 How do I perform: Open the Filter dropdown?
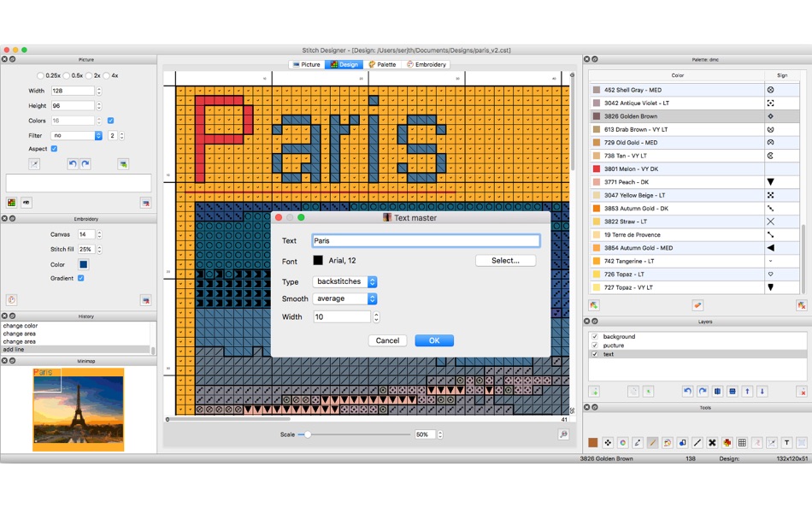tap(77, 136)
